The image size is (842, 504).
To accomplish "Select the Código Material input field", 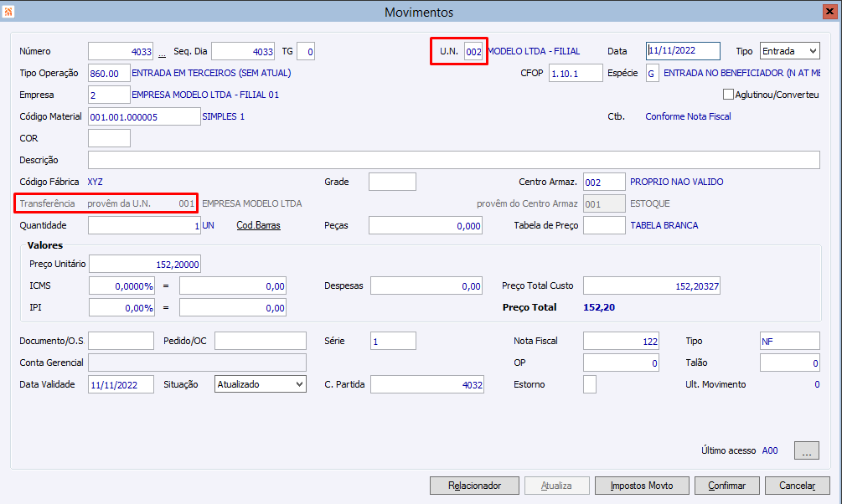I will [144, 116].
